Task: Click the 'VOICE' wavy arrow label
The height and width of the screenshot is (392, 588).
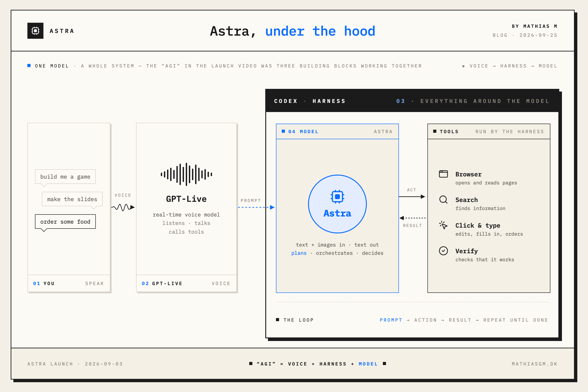Action: pyautogui.click(x=123, y=195)
